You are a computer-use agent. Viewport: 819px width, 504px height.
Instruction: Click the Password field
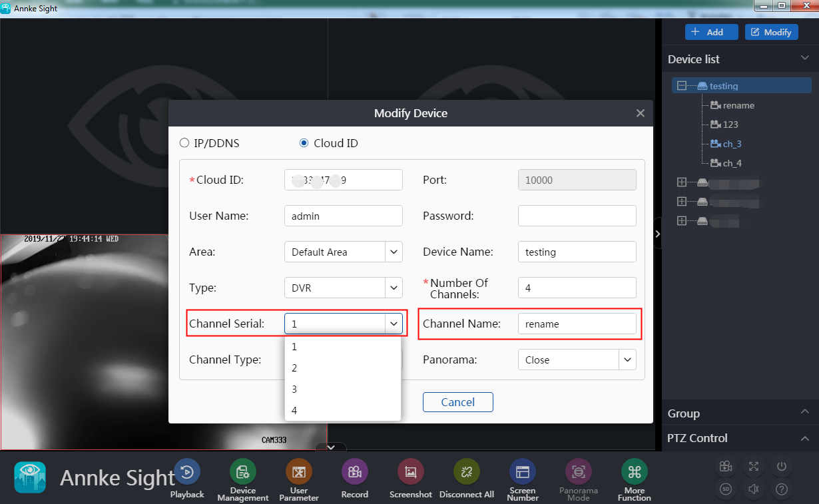click(x=577, y=216)
